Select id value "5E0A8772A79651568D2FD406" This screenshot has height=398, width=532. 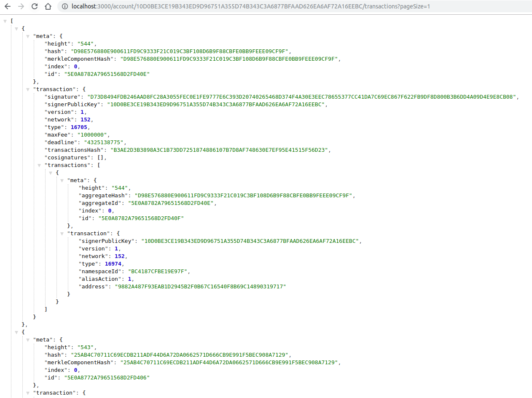[x=107, y=378]
